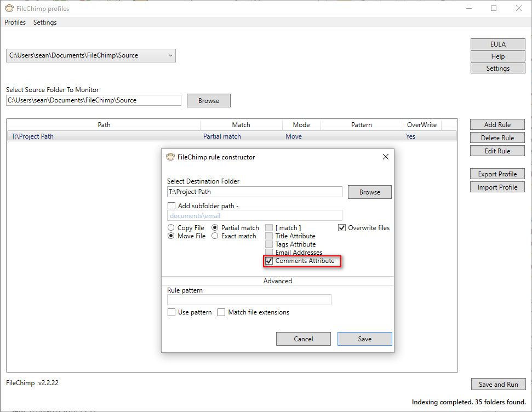532x412 pixels.
Task: Click the Mode column header
Action: pos(301,125)
